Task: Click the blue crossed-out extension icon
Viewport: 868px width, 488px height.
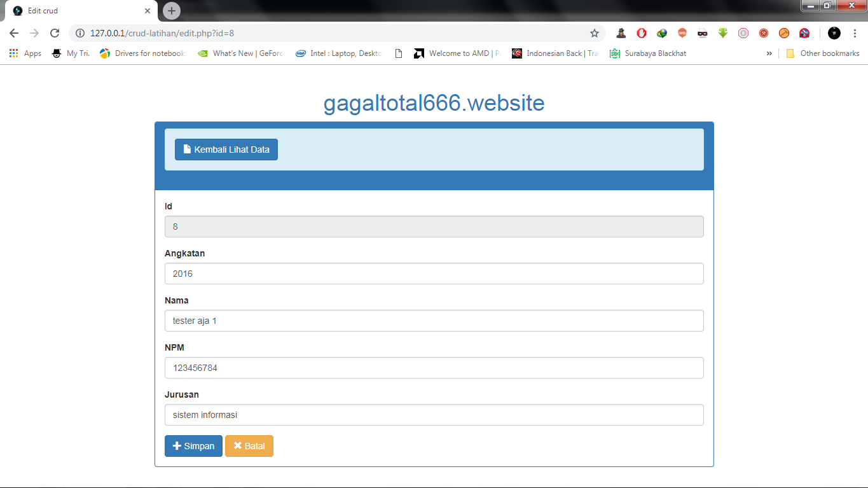Action: pos(804,33)
